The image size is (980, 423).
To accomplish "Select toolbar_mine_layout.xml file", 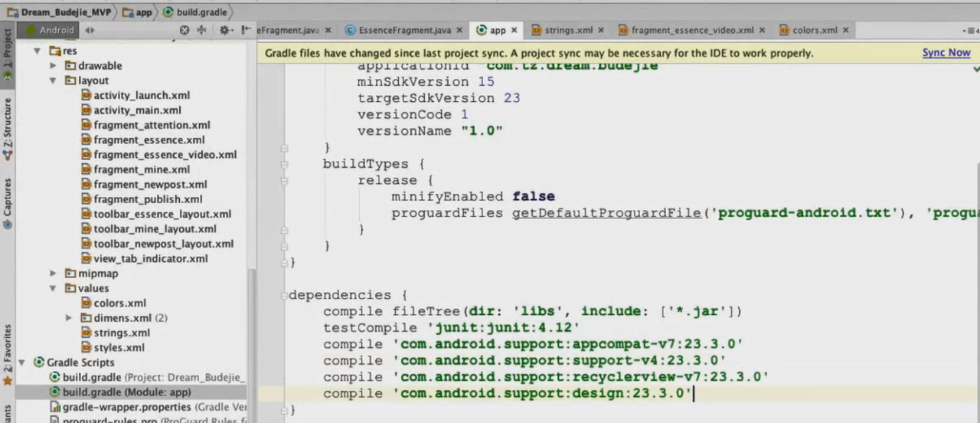I will [155, 229].
